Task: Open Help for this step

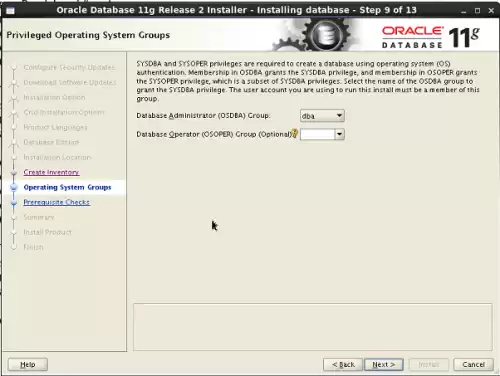Action: pyautogui.click(x=28, y=364)
